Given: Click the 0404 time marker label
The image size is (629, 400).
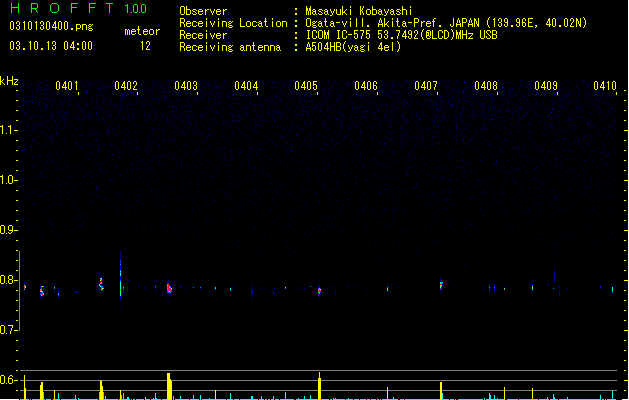Looking at the screenshot, I should (x=246, y=86).
